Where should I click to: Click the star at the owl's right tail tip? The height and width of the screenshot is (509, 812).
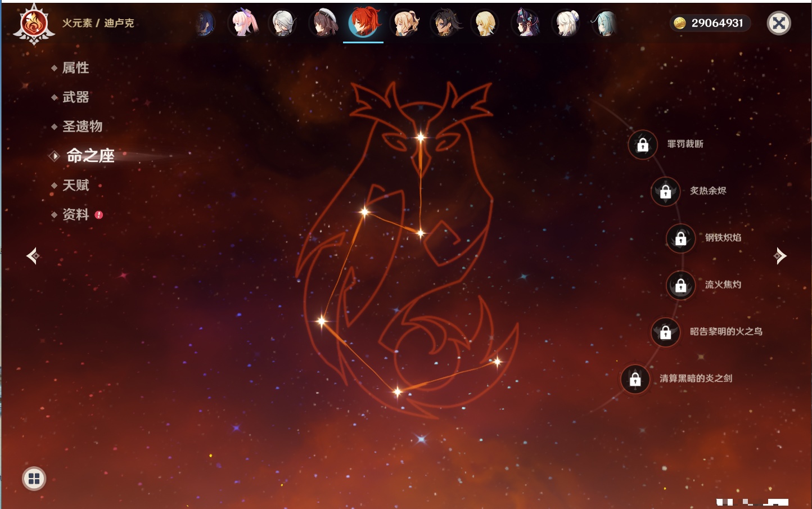(x=497, y=362)
